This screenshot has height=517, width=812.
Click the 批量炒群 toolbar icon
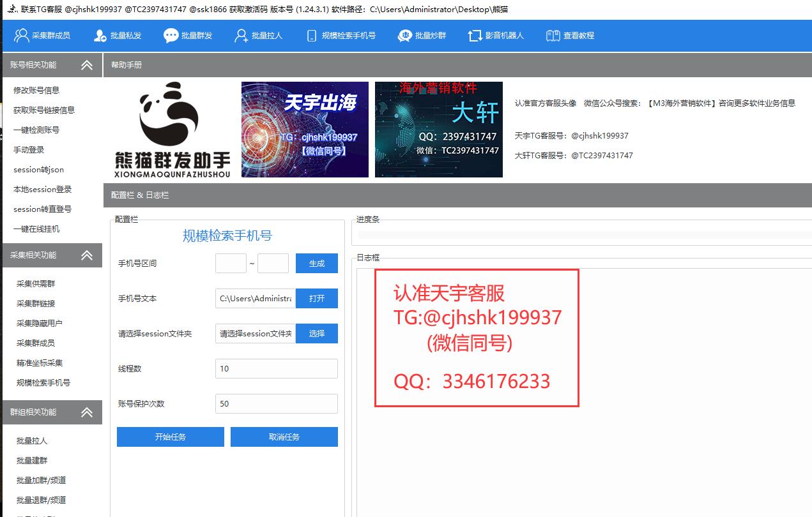404,36
